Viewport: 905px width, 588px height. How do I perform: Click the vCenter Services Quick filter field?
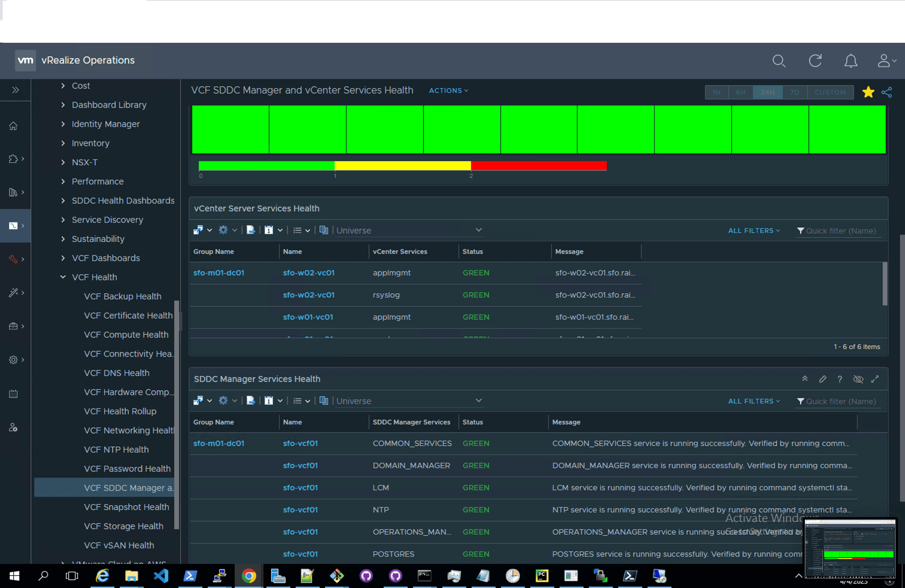(x=840, y=231)
